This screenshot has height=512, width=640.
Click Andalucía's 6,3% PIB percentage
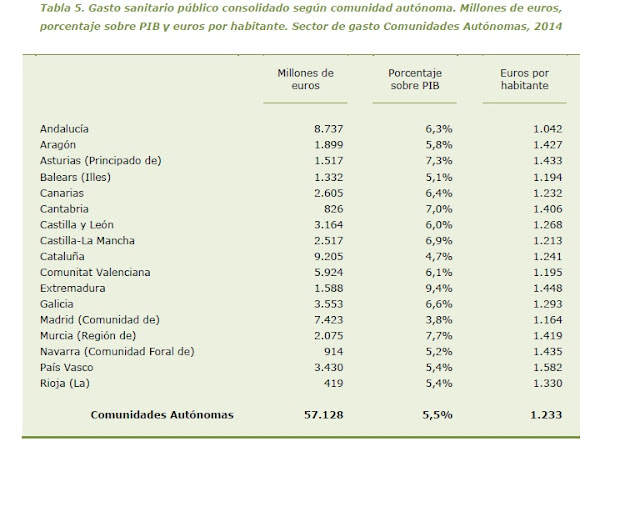tap(439, 129)
